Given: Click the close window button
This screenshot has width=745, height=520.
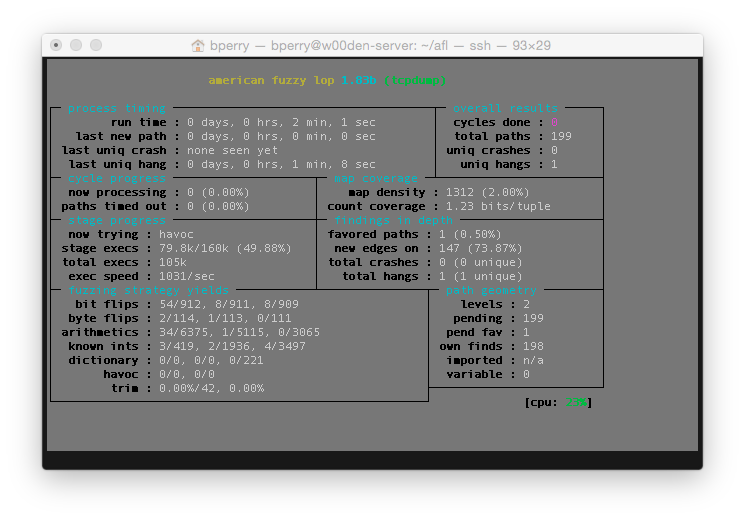Looking at the screenshot, I should tap(56, 45).
